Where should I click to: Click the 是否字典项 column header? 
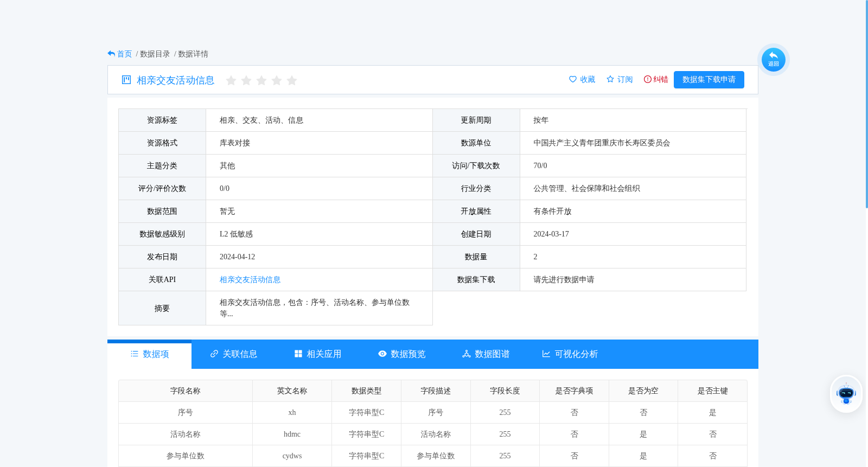pyautogui.click(x=574, y=391)
